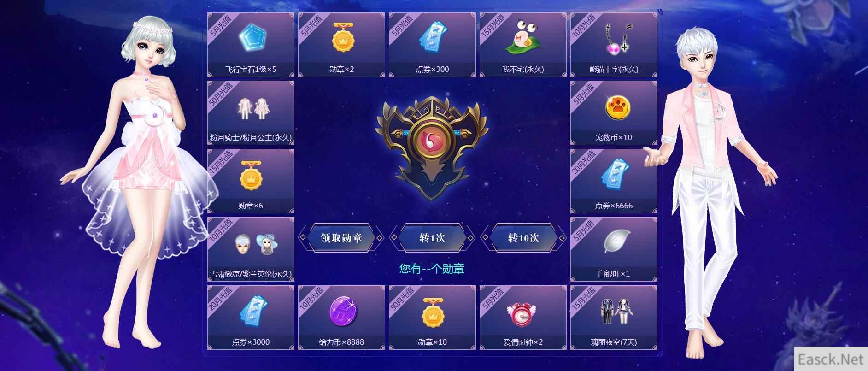The height and width of the screenshot is (371, 868).
Task: Click the 勋章×10 medal prize tile
Action: pyautogui.click(x=432, y=318)
